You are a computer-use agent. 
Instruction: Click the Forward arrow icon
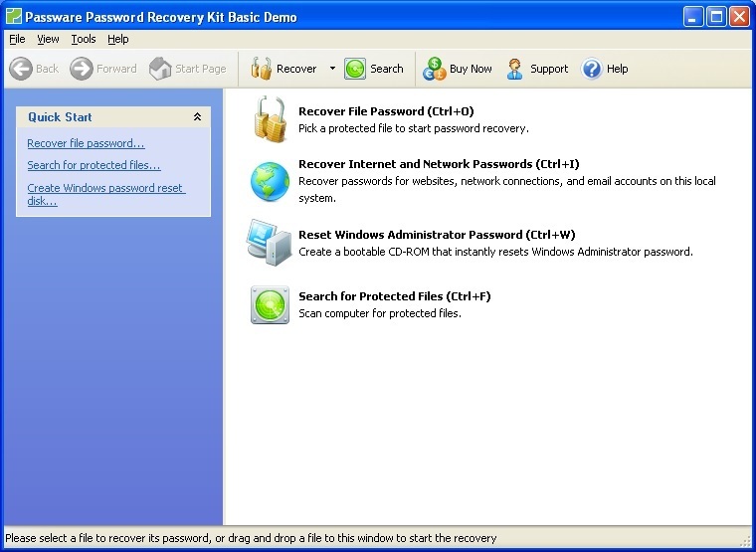(82, 69)
